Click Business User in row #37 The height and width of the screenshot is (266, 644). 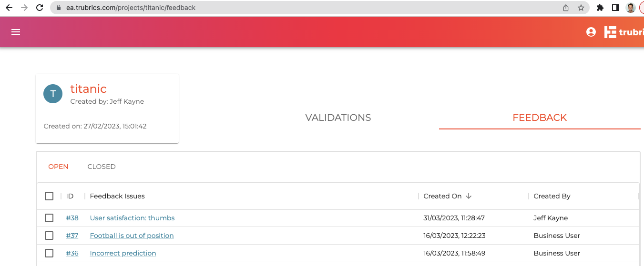557,236
